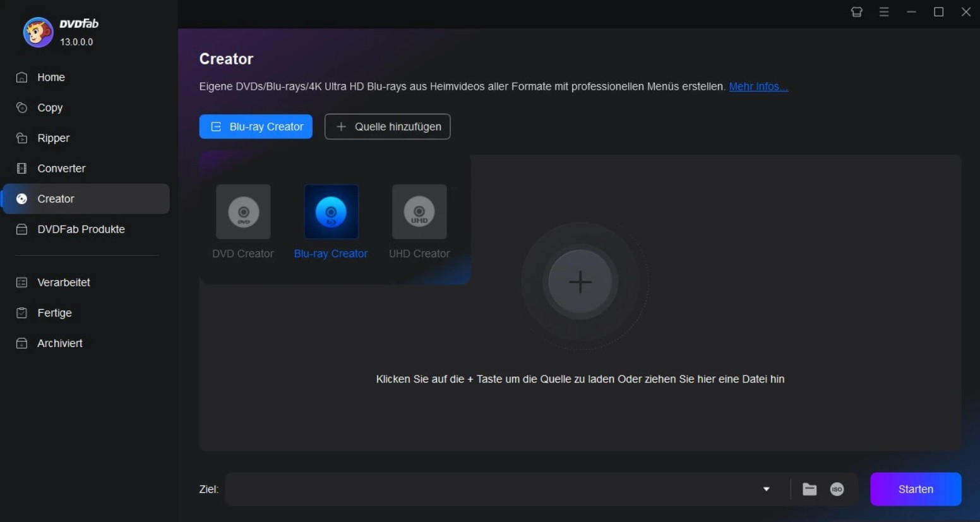Maximize the DVDFab window
The image size is (980, 522).
pyautogui.click(x=939, y=12)
